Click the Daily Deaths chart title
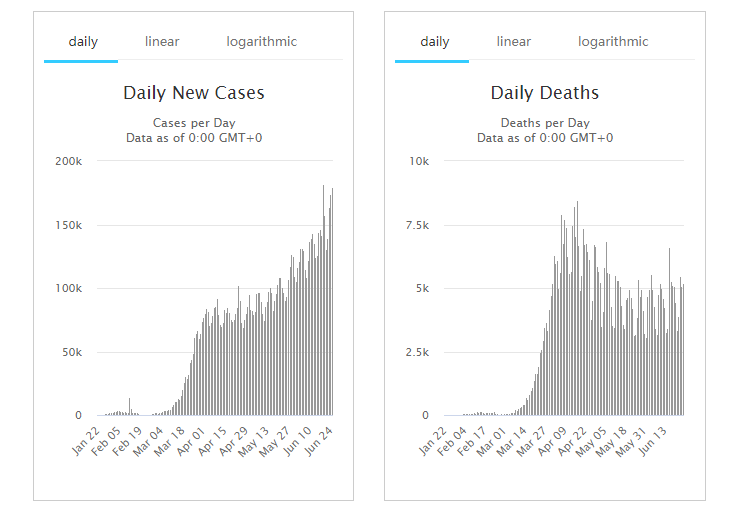 (544, 93)
